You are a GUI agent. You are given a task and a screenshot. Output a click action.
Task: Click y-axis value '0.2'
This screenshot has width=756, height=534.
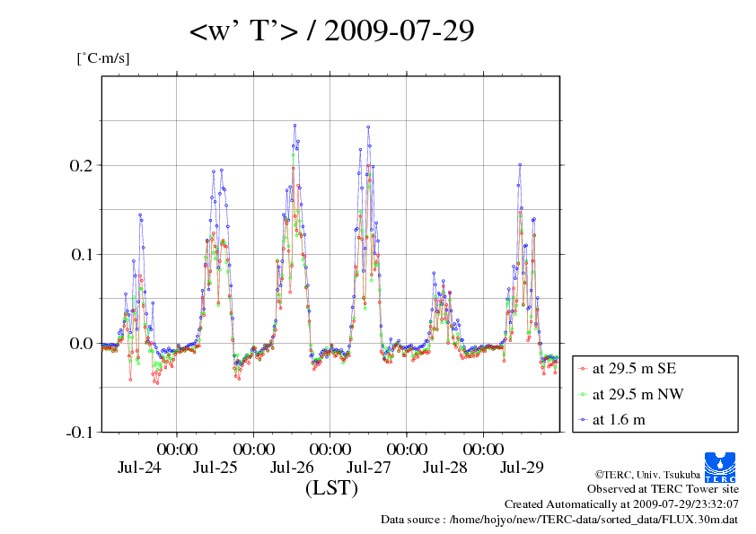point(81,165)
